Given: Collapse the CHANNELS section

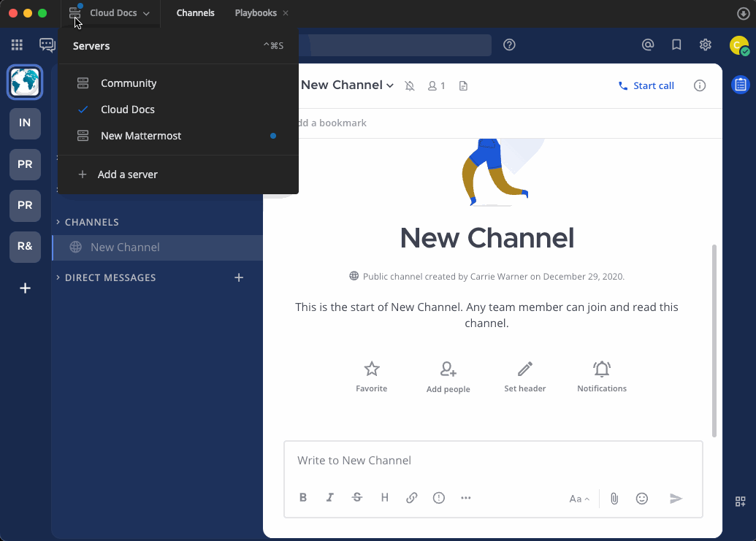Looking at the screenshot, I should [58, 222].
